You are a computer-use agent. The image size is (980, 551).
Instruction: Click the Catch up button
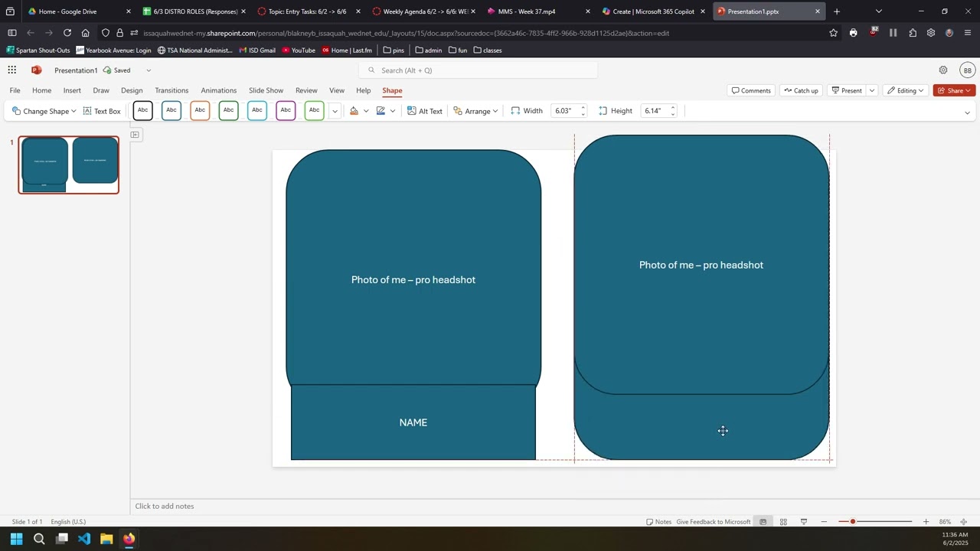coord(801,90)
